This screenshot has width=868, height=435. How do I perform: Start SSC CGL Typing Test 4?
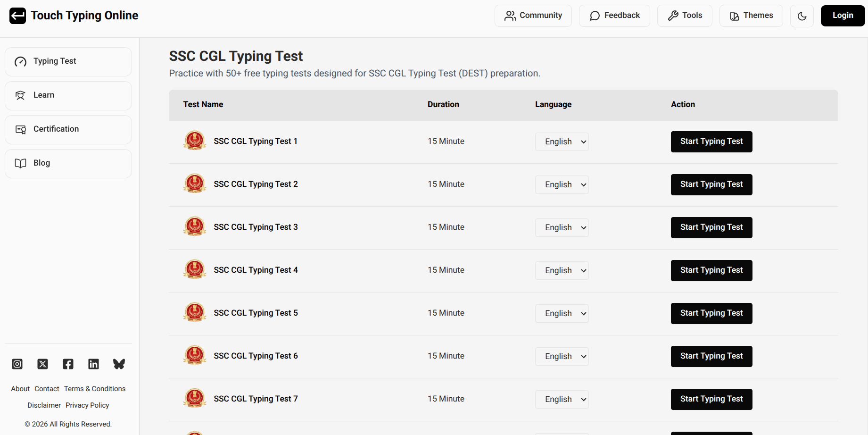tap(711, 270)
